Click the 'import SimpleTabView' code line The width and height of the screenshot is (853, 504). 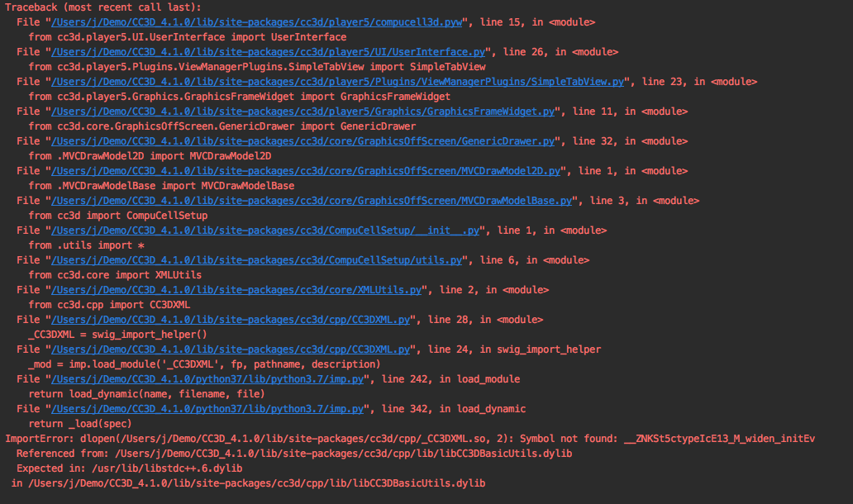pos(257,67)
